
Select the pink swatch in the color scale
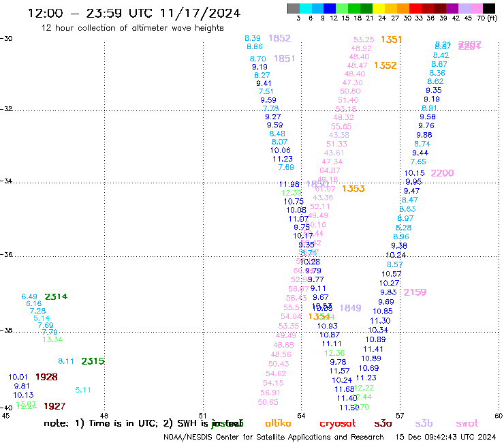point(477,8)
